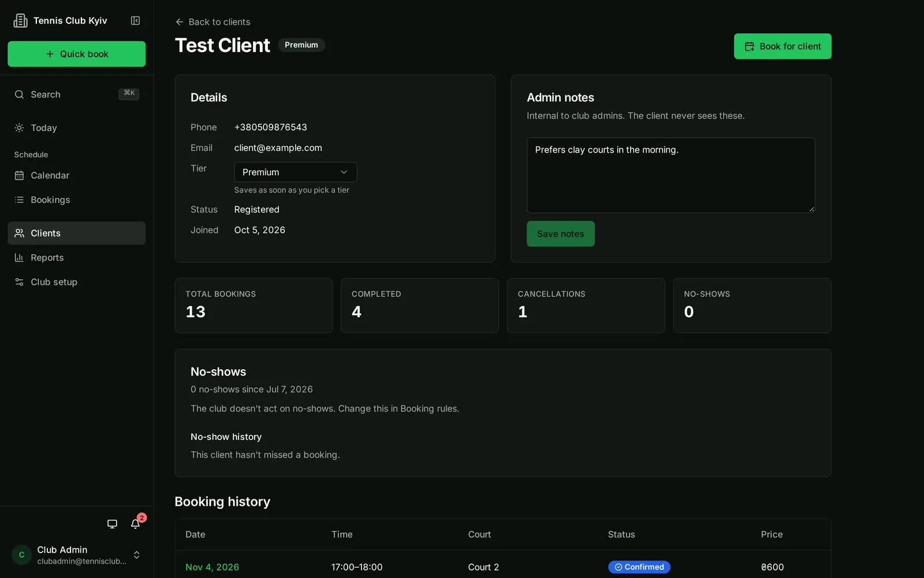The height and width of the screenshot is (578, 924).
Task: Click the back arrow icon at top
Action: (x=180, y=22)
